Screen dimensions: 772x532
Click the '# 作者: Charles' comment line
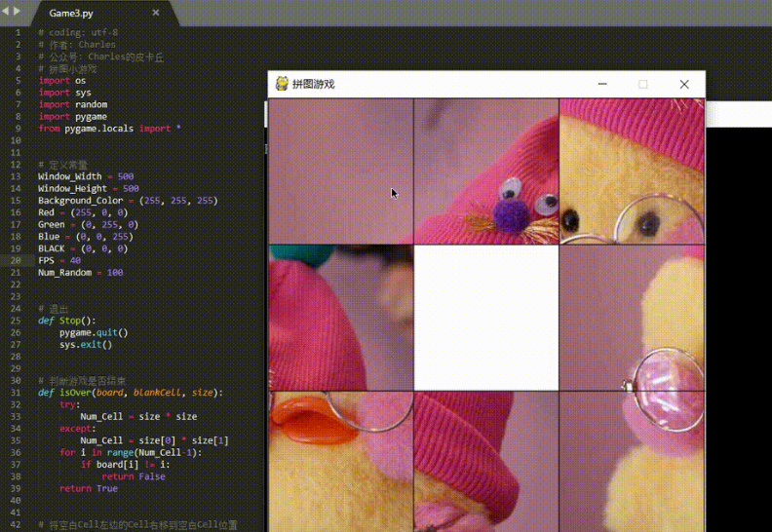point(77,44)
